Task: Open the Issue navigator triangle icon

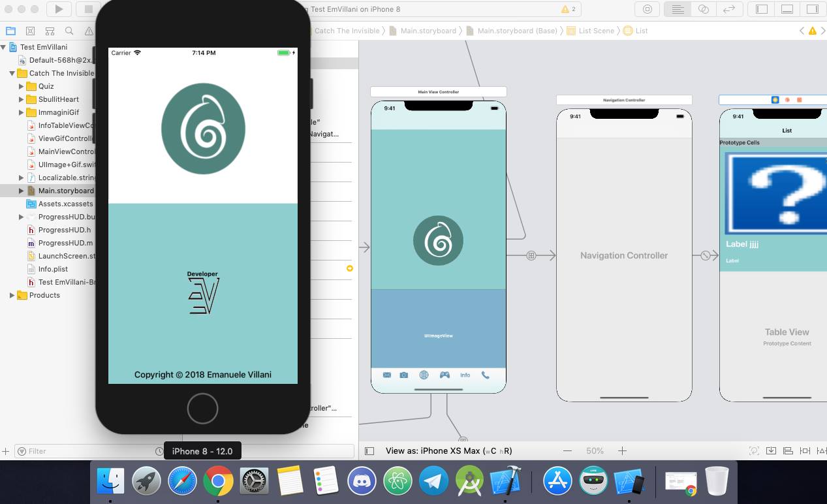Action: pyautogui.click(x=89, y=31)
